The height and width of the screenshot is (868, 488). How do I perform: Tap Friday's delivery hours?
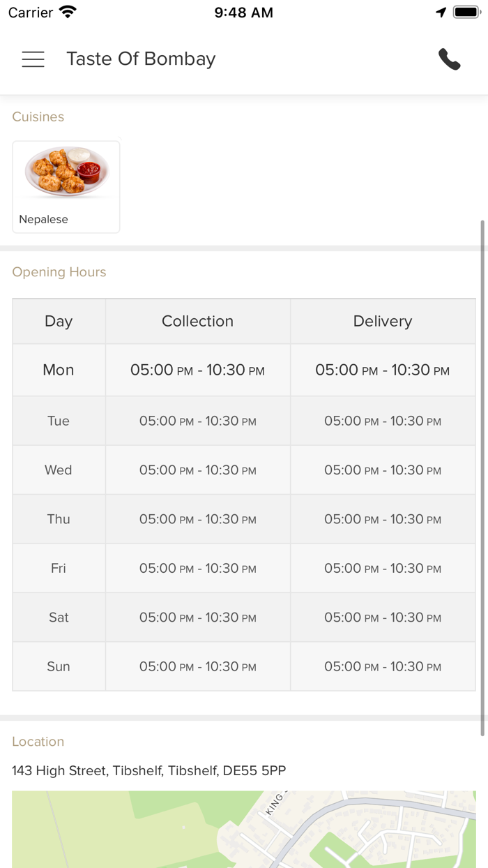tap(382, 568)
